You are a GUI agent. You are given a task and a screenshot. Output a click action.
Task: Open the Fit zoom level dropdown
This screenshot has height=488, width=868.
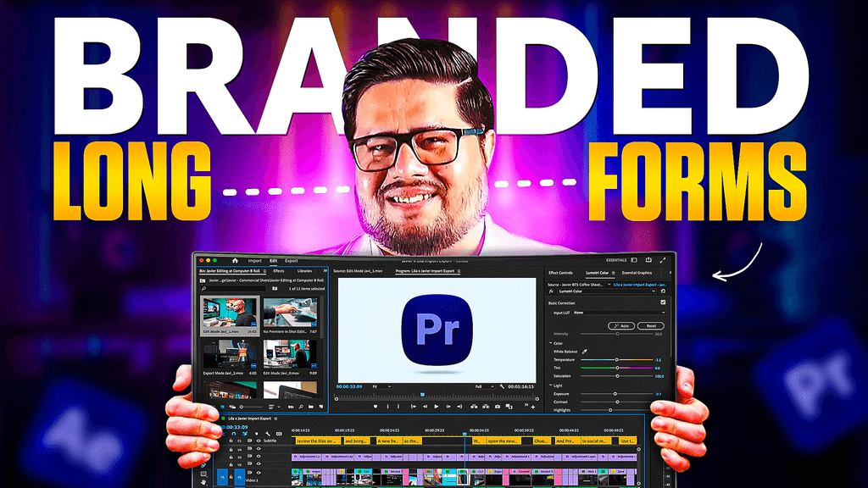381,386
